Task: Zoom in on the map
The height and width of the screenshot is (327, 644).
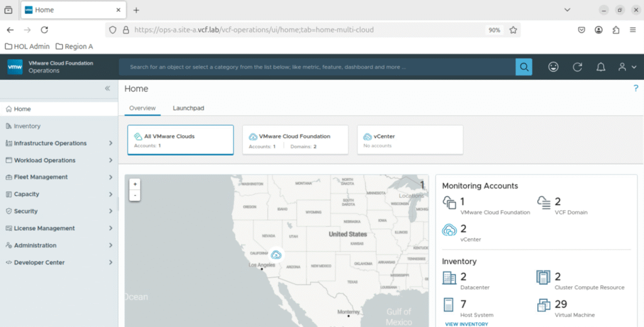Action: [135, 184]
